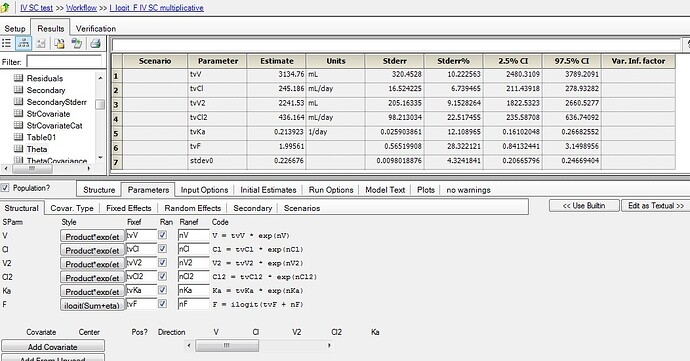The image size is (690, 361).
Task: Open the Initial Estimates tab
Action: pos(268,190)
